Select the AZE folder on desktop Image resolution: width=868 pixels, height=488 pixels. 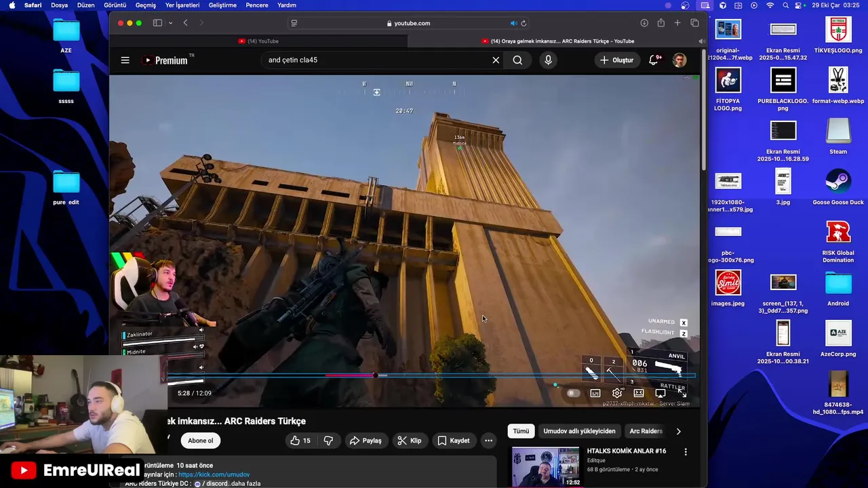pyautogui.click(x=66, y=37)
